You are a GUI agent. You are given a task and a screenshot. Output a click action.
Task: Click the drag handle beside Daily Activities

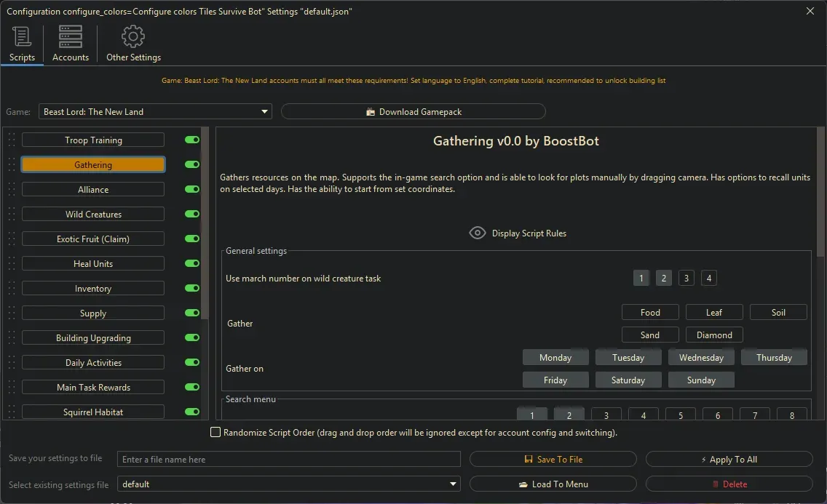click(x=12, y=363)
